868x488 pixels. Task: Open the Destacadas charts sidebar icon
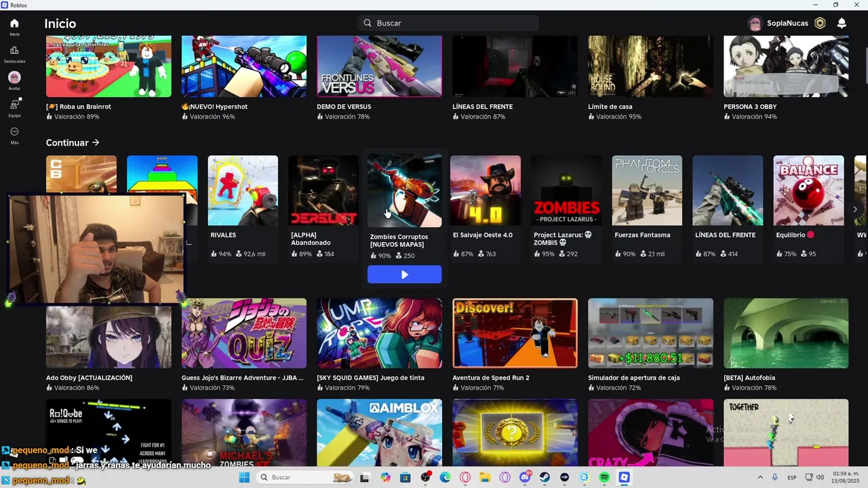[14, 51]
